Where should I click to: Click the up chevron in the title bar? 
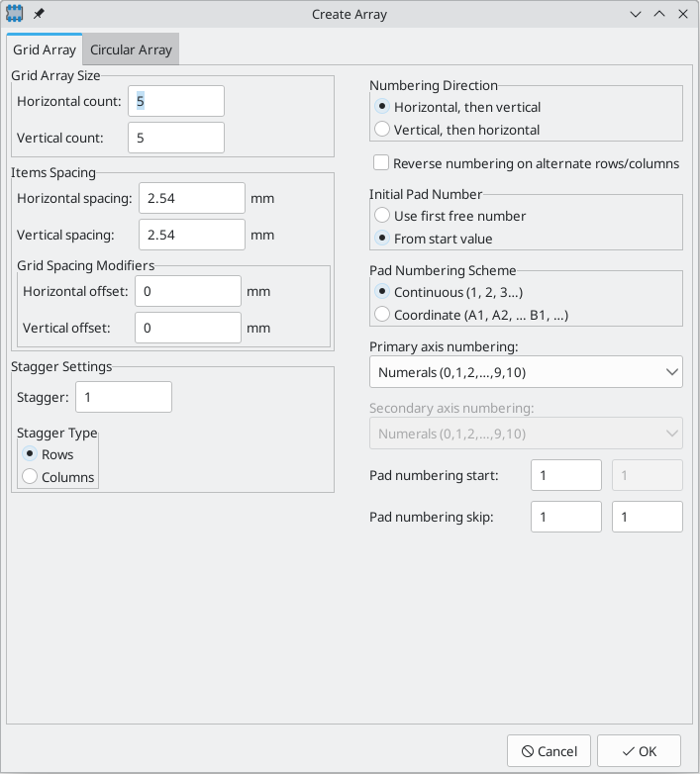point(659,14)
